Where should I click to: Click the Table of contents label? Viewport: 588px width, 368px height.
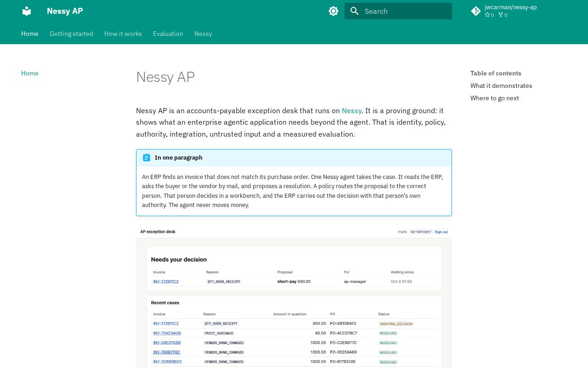(496, 73)
